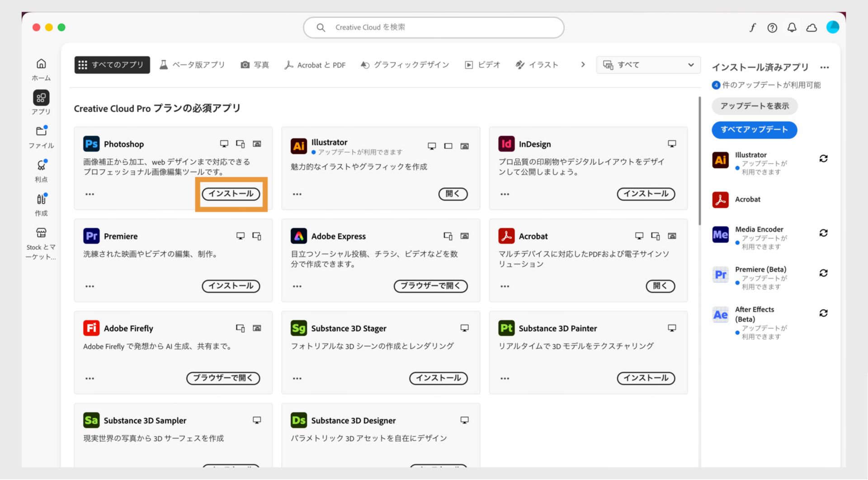Click the Illustrator Ai icon in app card
This screenshot has width=868, height=480.
pyautogui.click(x=299, y=146)
